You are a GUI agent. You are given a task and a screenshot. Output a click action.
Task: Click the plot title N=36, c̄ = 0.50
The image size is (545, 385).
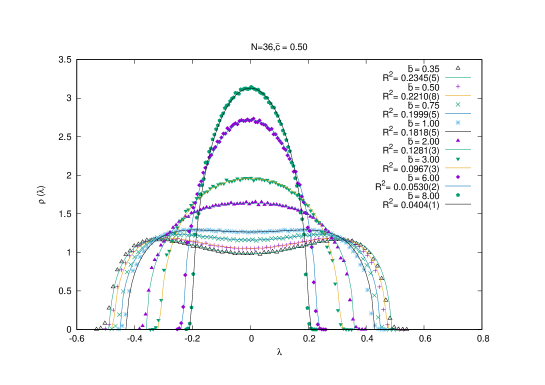click(279, 47)
